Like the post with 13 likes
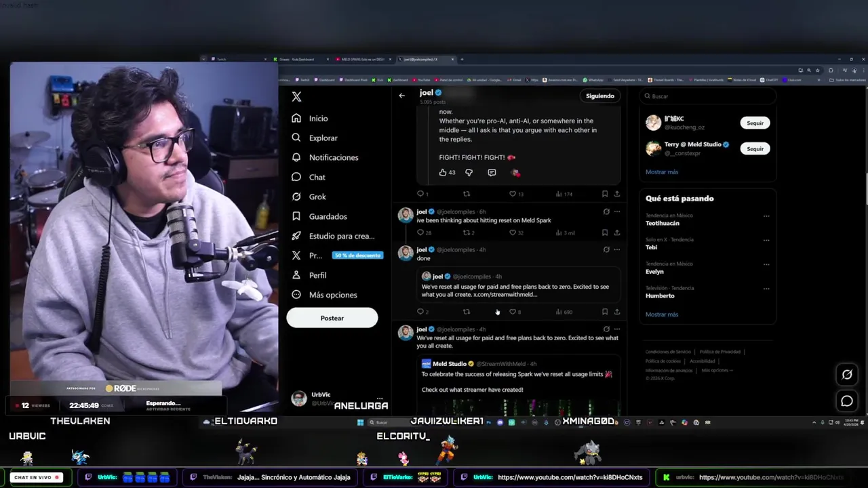The height and width of the screenshot is (488, 868). coord(517,194)
